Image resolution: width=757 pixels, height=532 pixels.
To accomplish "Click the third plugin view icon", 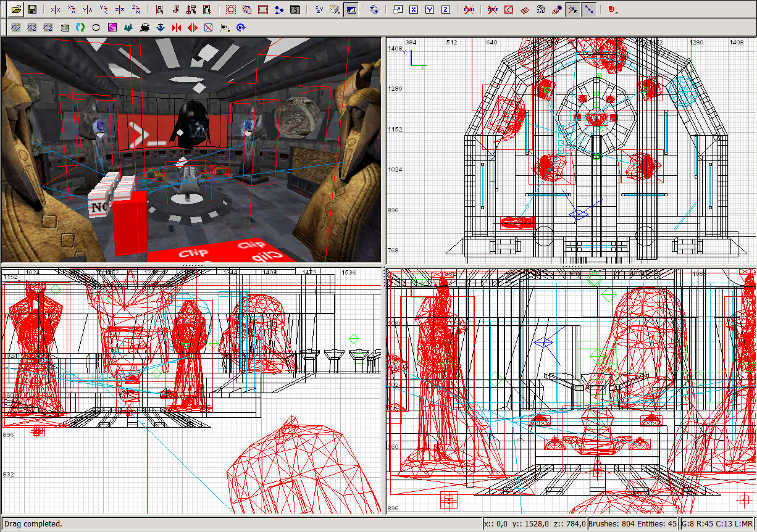I will (x=48, y=27).
